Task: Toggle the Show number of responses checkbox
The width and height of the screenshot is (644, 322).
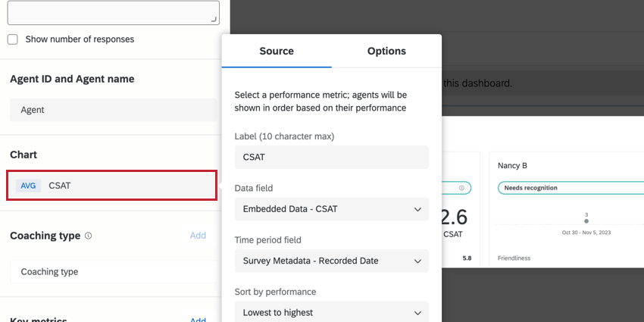Action: (13, 39)
